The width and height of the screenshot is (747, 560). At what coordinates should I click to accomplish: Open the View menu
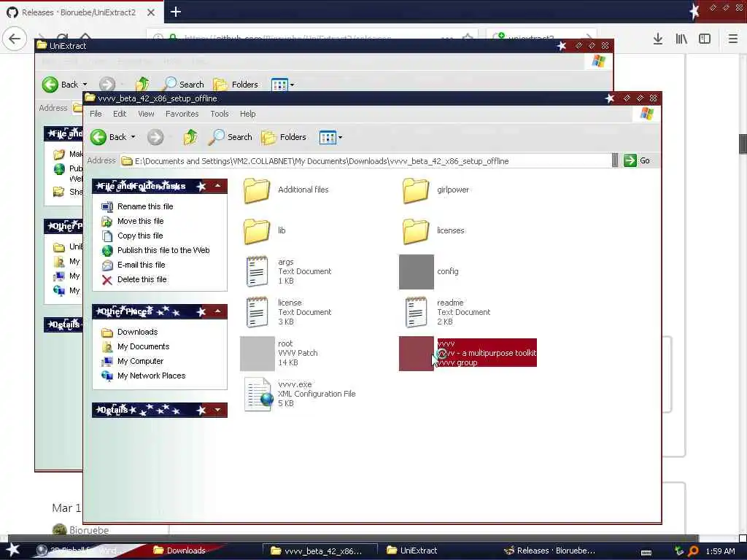coord(146,114)
